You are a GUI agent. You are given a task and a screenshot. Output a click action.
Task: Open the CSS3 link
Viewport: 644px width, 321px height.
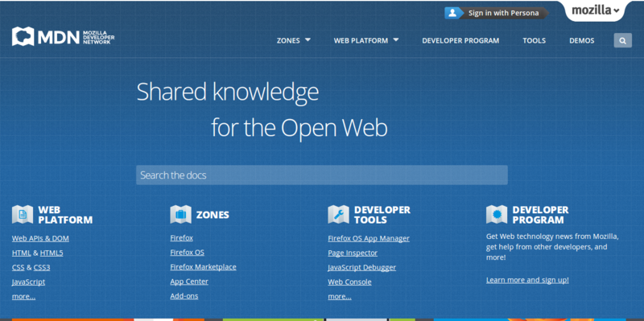(x=42, y=267)
